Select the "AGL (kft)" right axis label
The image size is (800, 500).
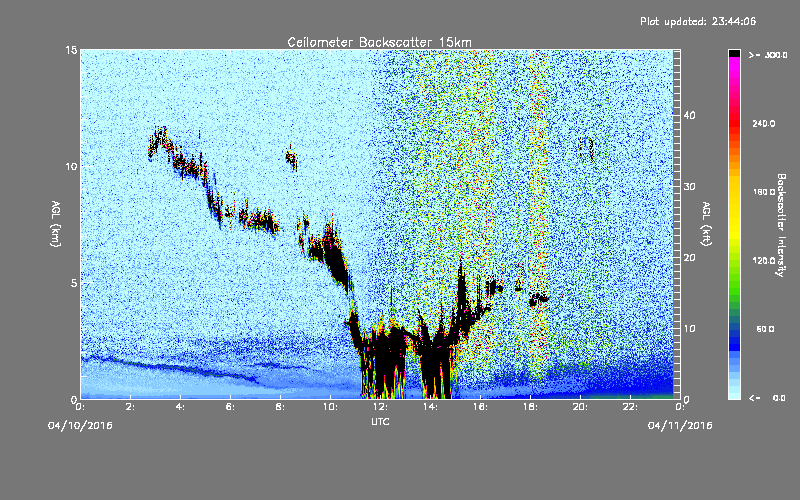click(x=706, y=224)
